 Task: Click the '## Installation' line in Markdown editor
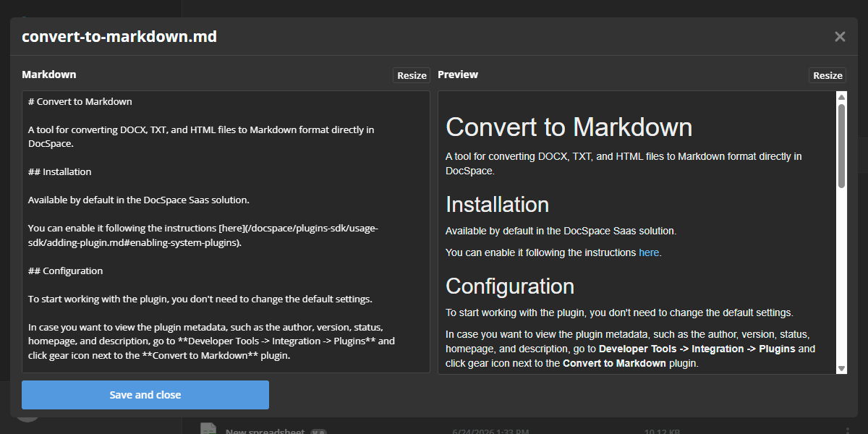click(x=60, y=171)
